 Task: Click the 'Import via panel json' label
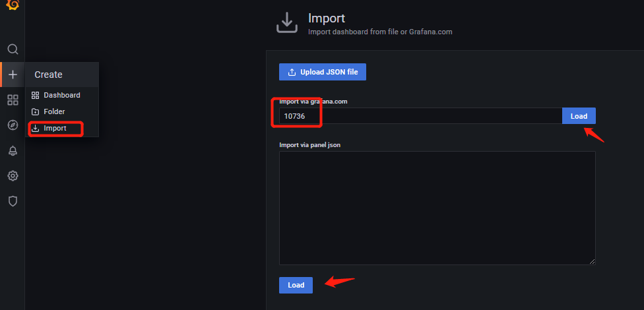(x=309, y=144)
